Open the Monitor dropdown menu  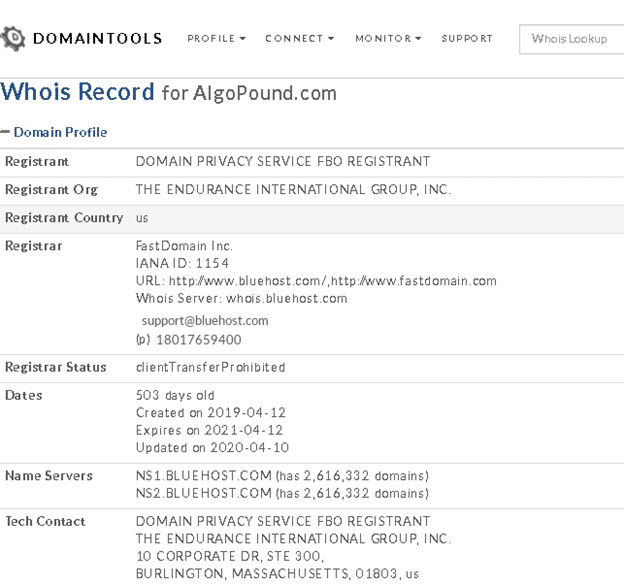pos(388,39)
